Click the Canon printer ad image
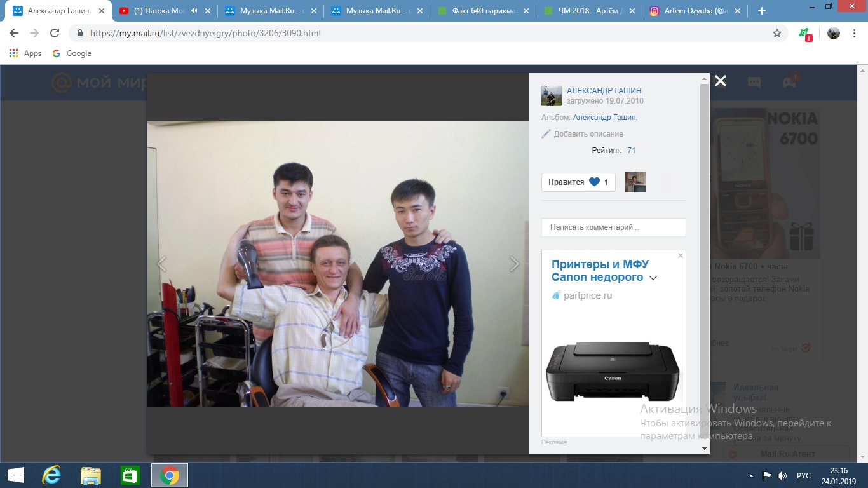Image resolution: width=868 pixels, height=488 pixels. [613, 372]
